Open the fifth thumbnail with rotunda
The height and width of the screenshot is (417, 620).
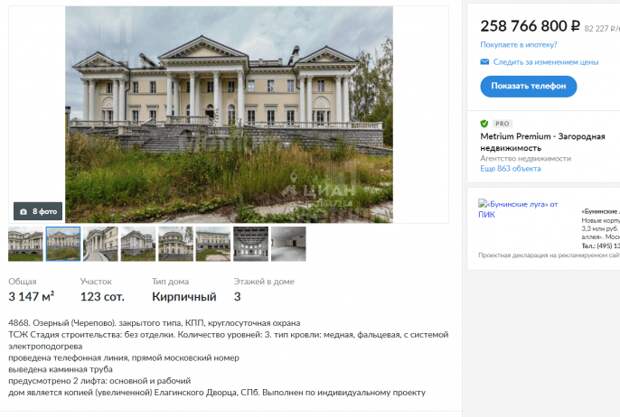click(176, 244)
